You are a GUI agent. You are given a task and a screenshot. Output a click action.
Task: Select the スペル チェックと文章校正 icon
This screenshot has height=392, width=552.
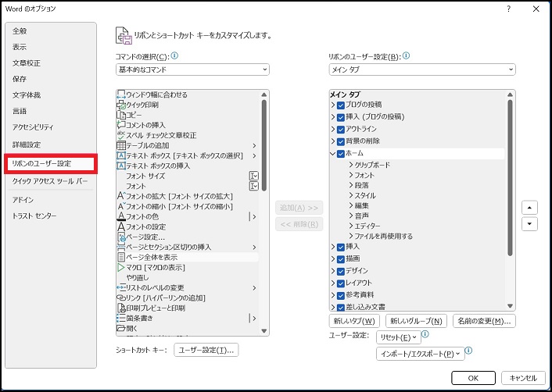(x=121, y=135)
